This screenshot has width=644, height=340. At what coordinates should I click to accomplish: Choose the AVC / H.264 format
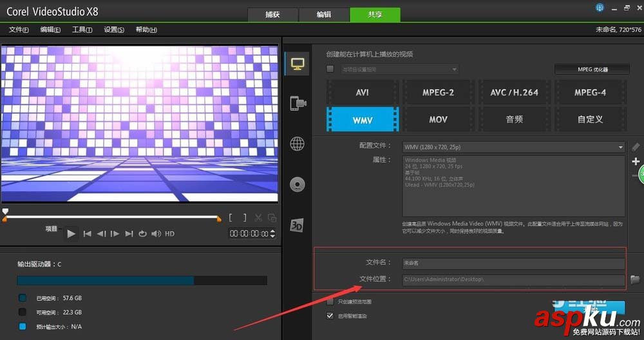[x=514, y=92]
